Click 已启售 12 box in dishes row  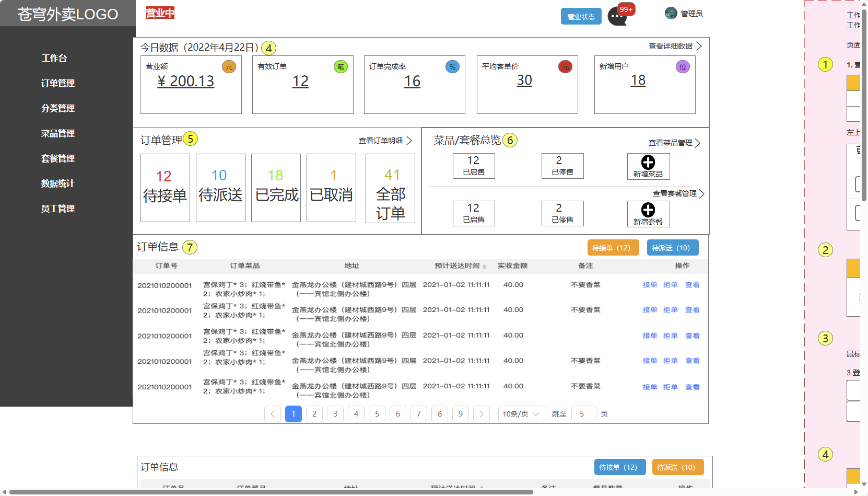(x=474, y=166)
